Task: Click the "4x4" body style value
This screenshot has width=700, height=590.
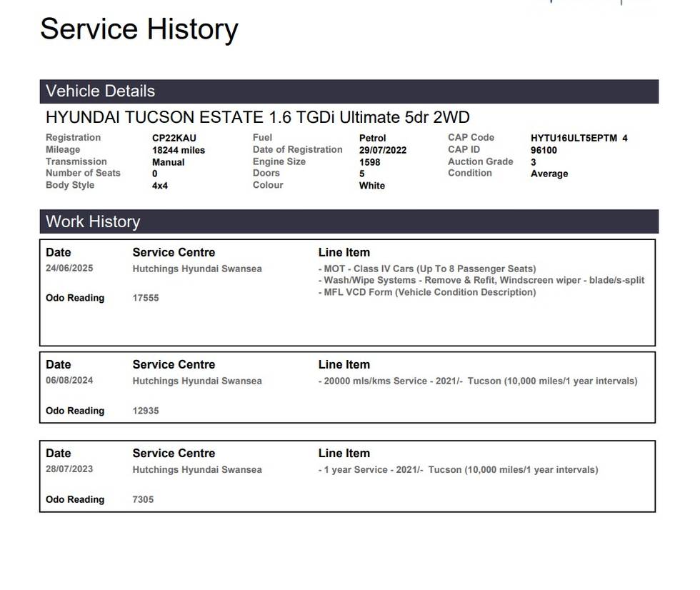Action: (160, 186)
